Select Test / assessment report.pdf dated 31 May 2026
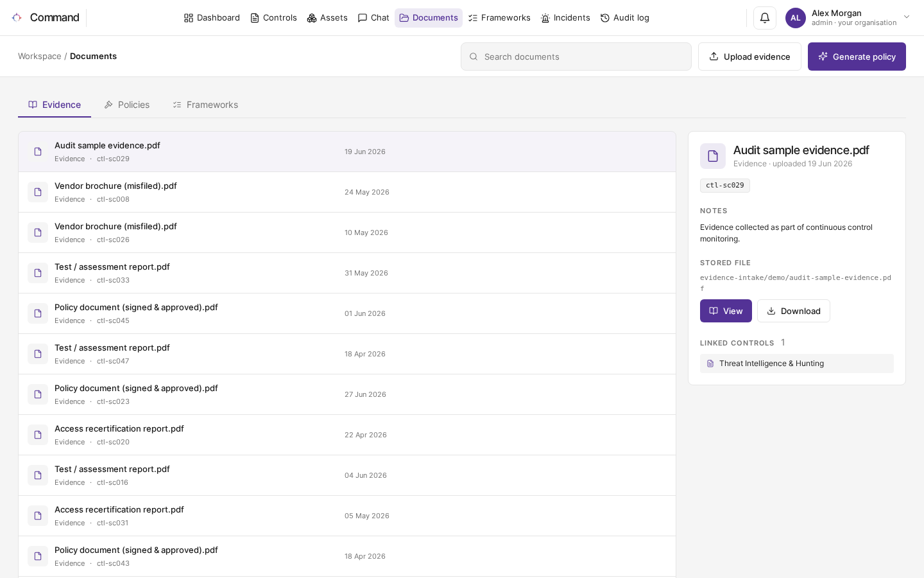 point(347,273)
